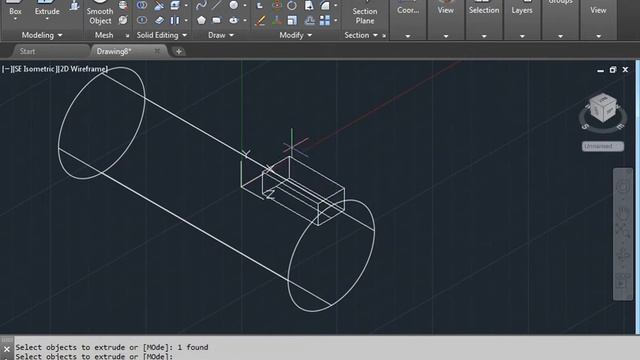Click the Array icon in Modify

point(325,20)
